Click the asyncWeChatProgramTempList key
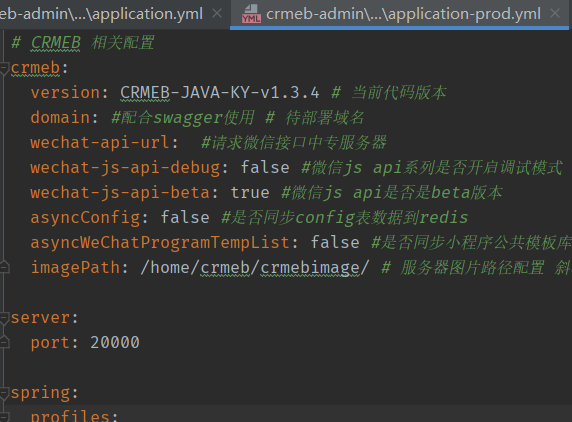572x422 pixels. coord(160,242)
